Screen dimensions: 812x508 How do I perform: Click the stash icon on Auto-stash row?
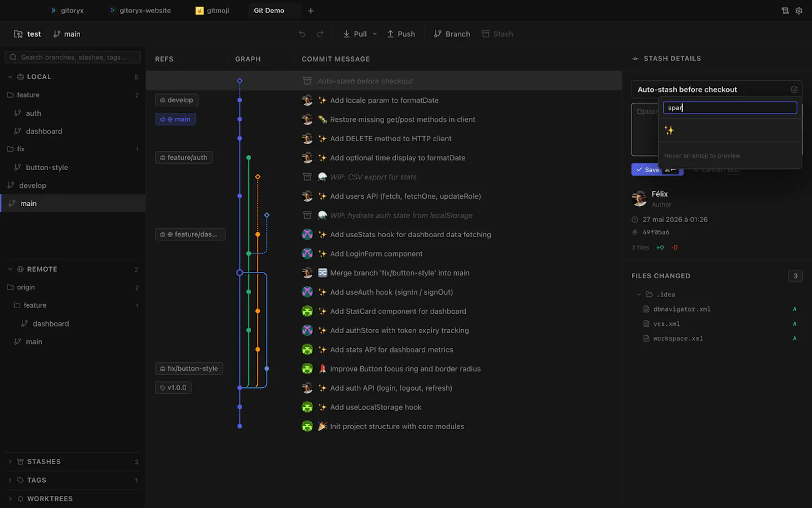(x=307, y=81)
